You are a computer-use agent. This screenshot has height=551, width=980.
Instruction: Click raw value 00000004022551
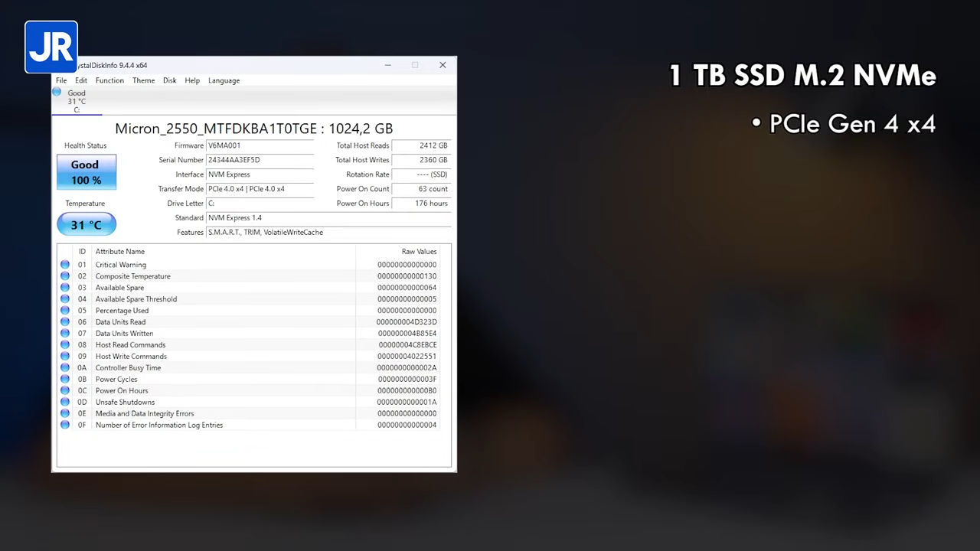(407, 357)
